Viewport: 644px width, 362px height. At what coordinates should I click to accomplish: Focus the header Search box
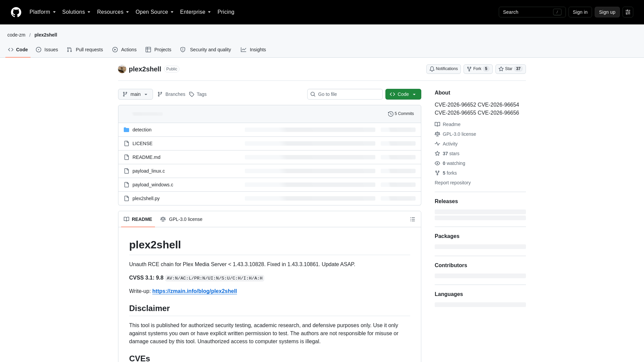click(532, 12)
